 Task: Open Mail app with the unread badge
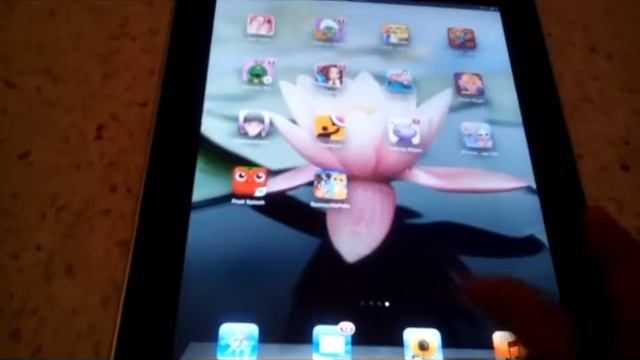click(x=331, y=343)
